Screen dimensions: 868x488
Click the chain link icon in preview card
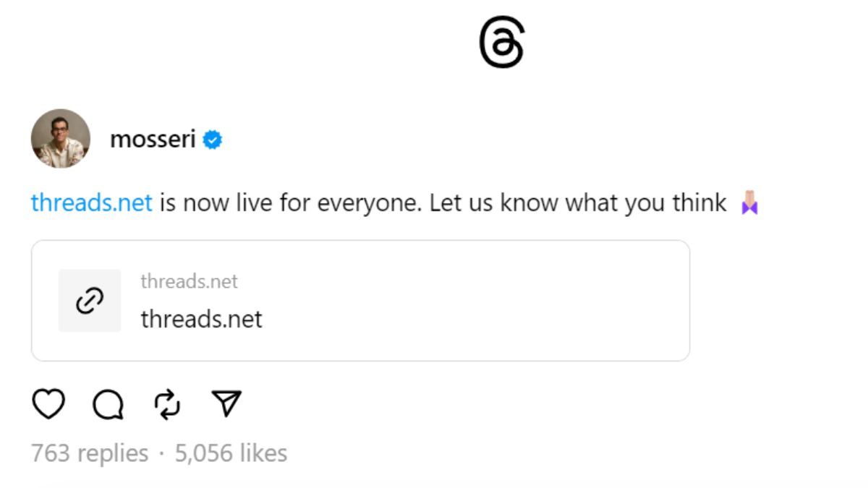pyautogui.click(x=90, y=301)
